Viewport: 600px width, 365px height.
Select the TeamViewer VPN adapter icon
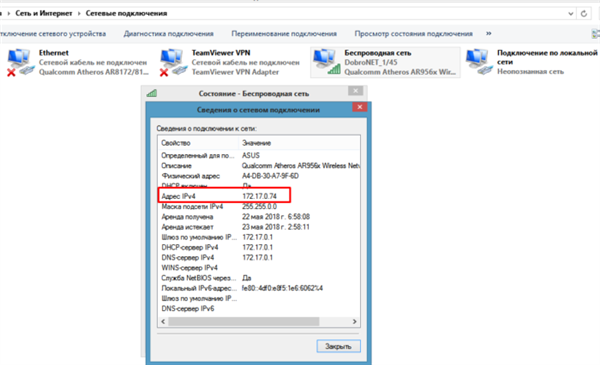(173, 62)
